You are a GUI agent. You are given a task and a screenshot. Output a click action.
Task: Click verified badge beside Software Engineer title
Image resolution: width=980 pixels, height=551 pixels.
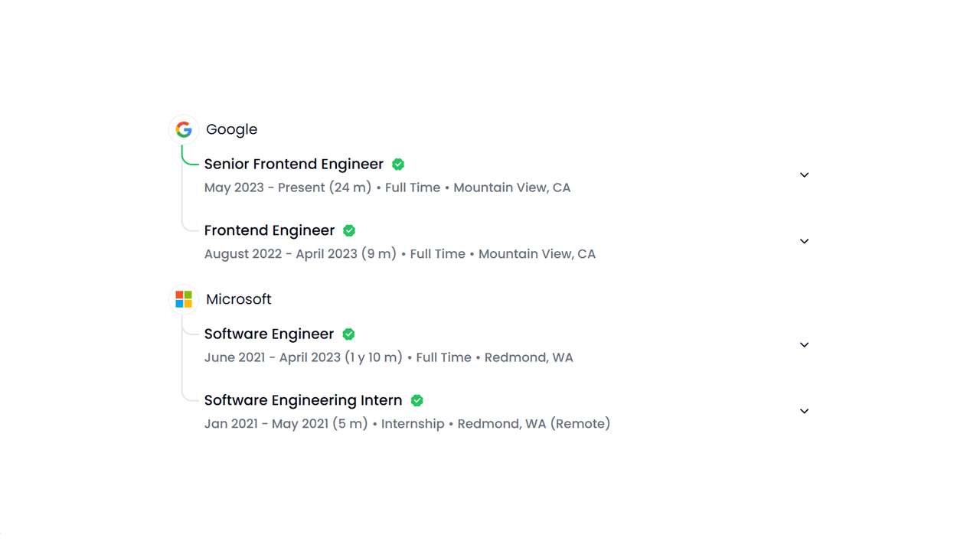pyautogui.click(x=348, y=334)
